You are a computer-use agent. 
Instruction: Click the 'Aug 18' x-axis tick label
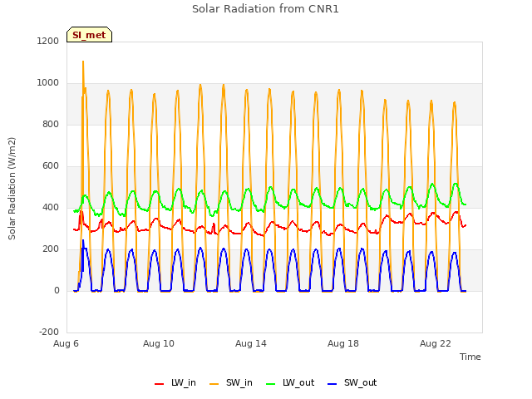[x=343, y=343]
